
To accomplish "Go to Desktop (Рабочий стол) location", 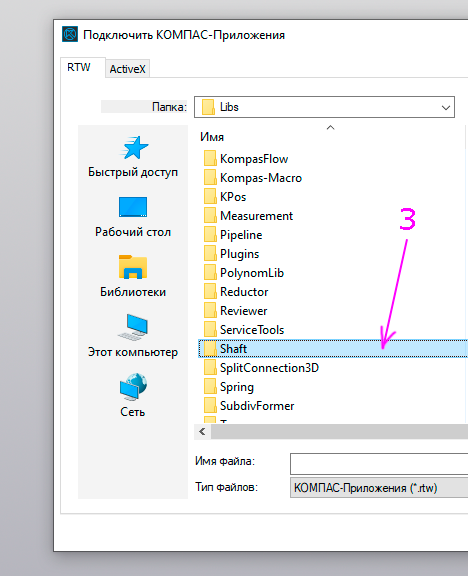I will [x=133, y=217].
